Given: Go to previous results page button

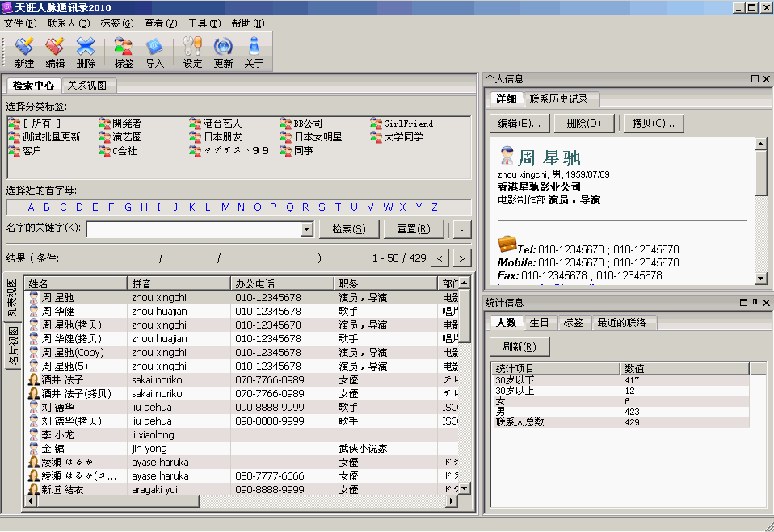Looking at the screenshot, I should 440,258.
